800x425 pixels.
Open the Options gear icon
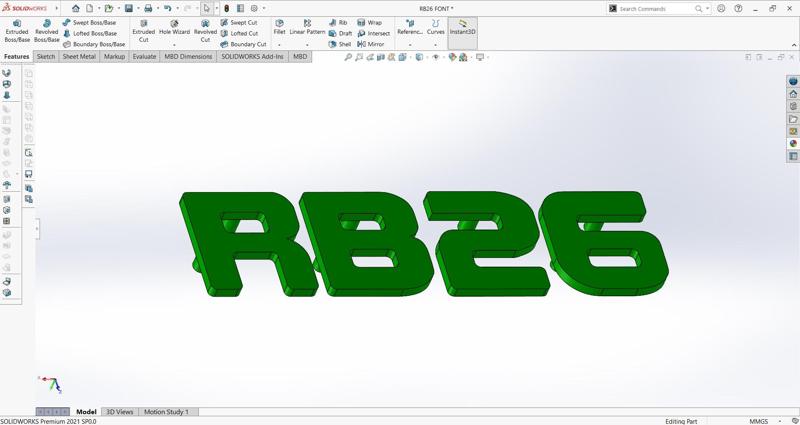[254, 9]
